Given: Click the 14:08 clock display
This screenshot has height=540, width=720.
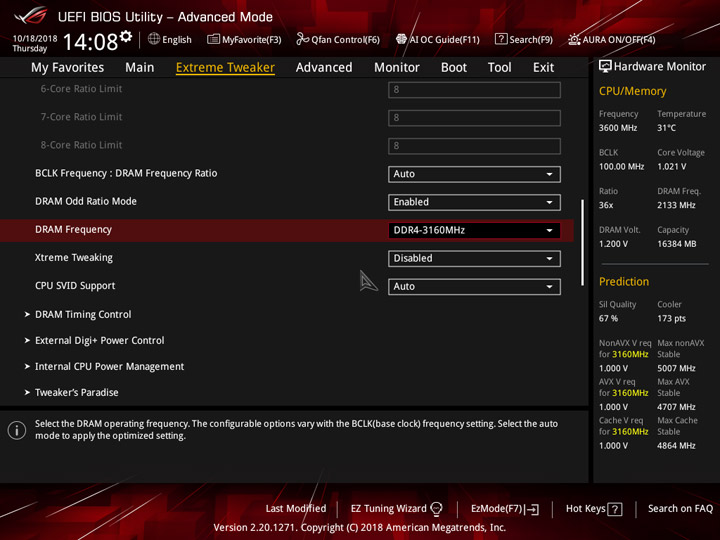Looking at the screenshot, I should coord(90,42).
